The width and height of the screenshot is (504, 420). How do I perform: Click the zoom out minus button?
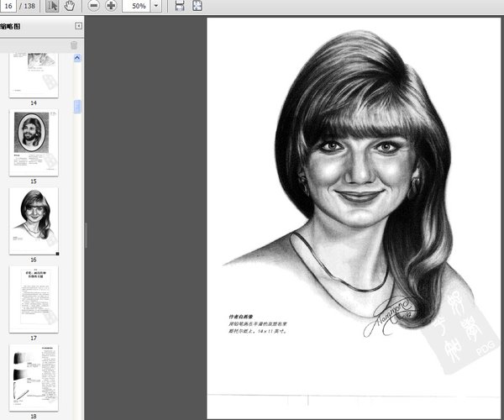click(x=93, y=6)
